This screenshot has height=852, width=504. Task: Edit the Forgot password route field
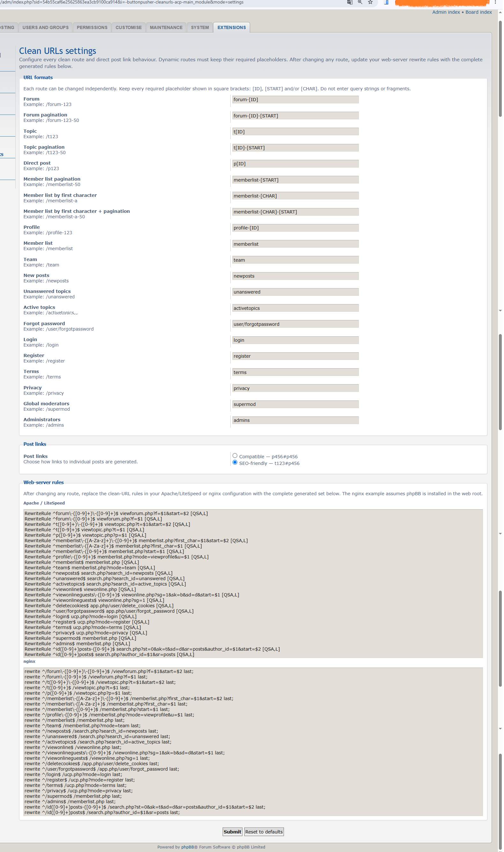point(295,325)
